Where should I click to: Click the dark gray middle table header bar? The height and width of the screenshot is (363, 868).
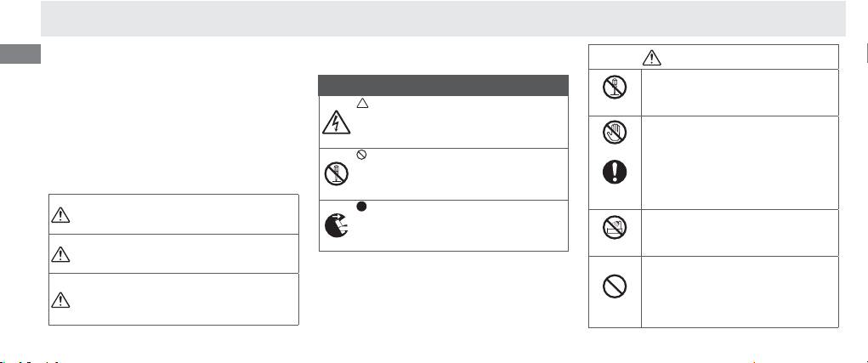pos(443,85)
